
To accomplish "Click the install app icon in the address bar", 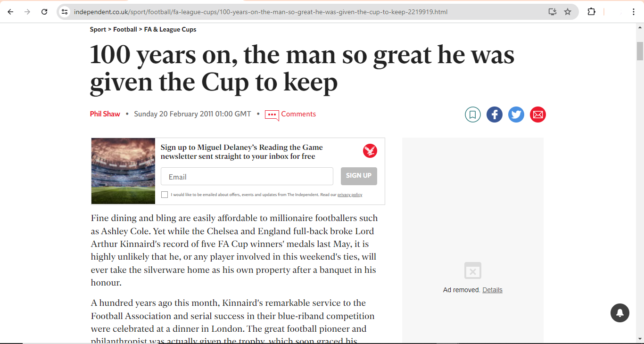I will coord(553,12).
